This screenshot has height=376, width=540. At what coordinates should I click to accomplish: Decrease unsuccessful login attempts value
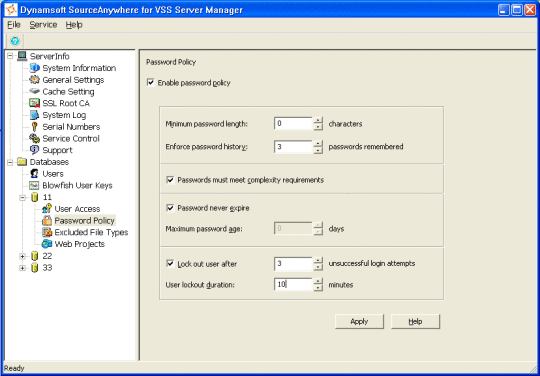coord(318,267)
